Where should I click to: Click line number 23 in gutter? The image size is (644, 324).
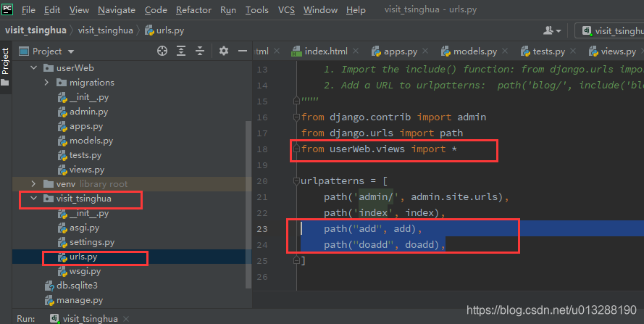point(262,229)
